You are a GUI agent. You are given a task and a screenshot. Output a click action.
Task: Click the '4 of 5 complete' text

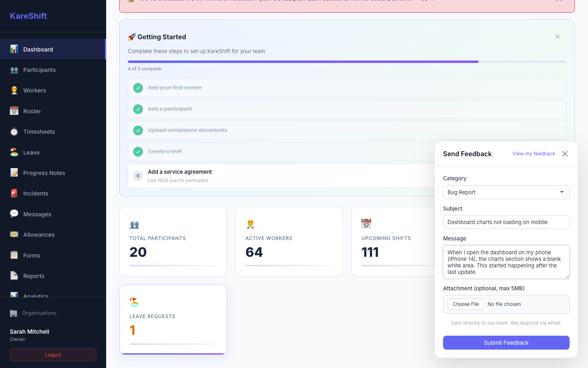tap(145, 69)
